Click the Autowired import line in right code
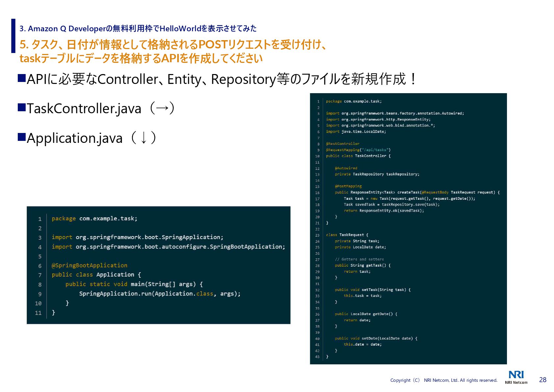The image size is (554, 392). [395, 113]
